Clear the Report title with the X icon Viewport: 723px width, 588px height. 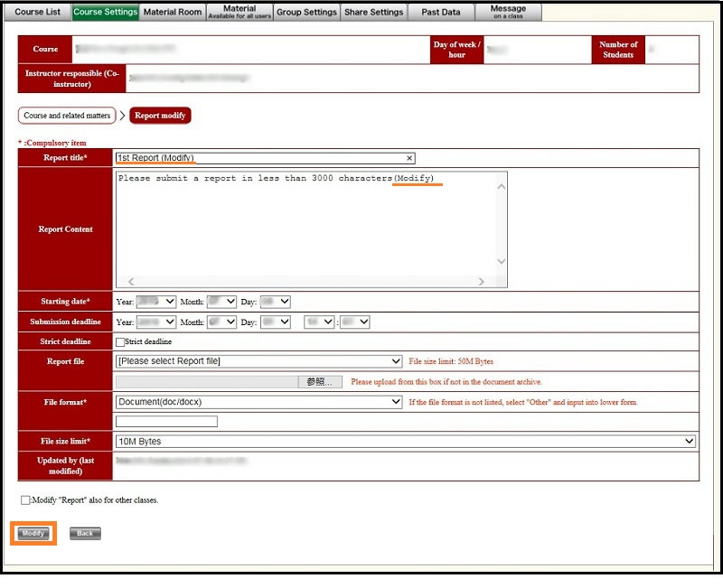410,158
